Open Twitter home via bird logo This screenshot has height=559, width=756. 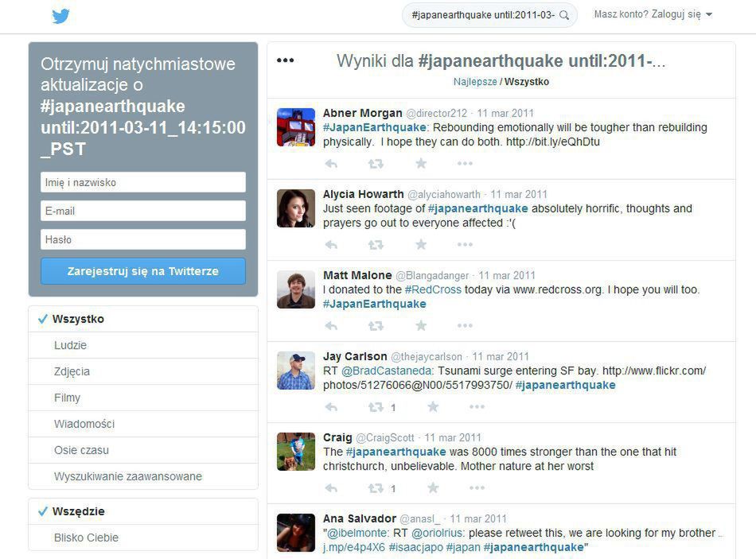point(60,16)
